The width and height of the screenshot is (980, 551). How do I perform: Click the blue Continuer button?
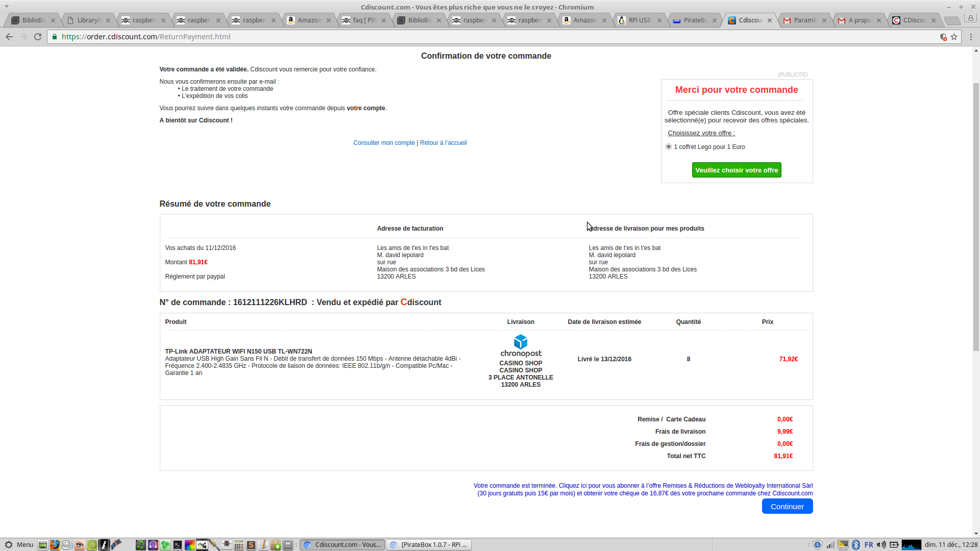[x=787, y=507]
